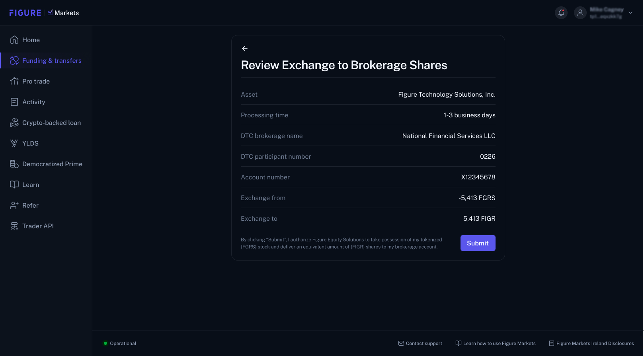Go back using the arrow icon

(x=245, y=49)
